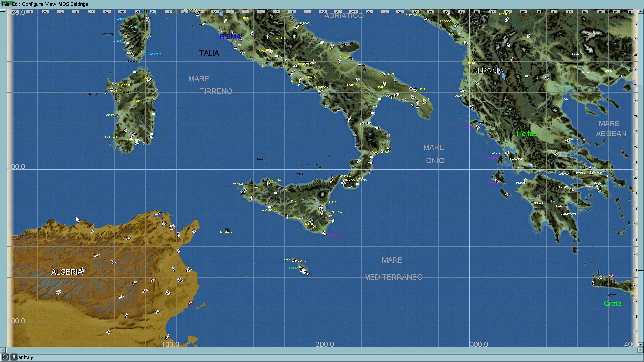Image resolution: width=644 pixels, height=362 pixels.
Task: Open the MDS Settings menu
Action: pos(73,4)
